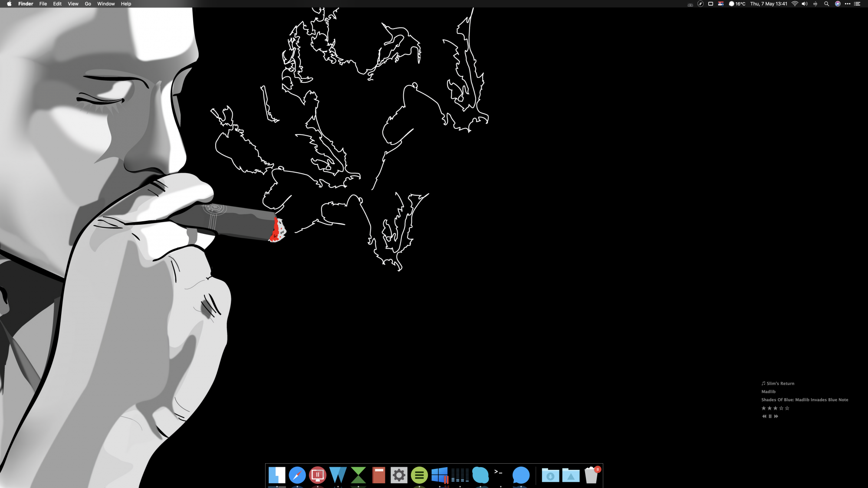Image resolution: width=868 pixels, height=488 pixels.
Task: Open the System Preferences gear icon
Action: tap(399, 475)
